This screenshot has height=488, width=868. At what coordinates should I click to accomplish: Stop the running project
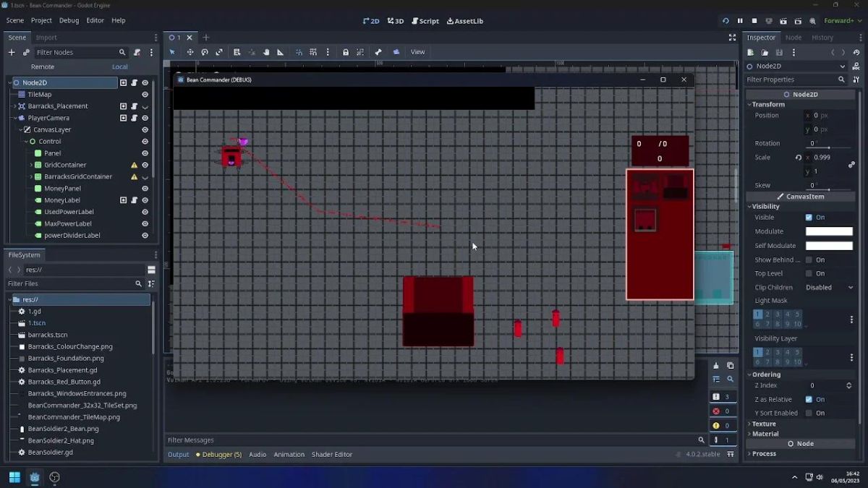tap(754, 21)
